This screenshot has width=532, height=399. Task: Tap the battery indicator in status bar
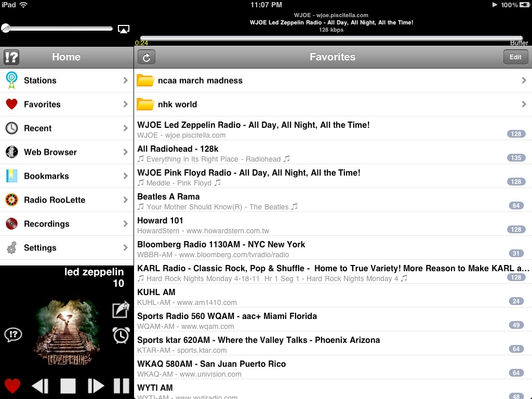[525, 5]
